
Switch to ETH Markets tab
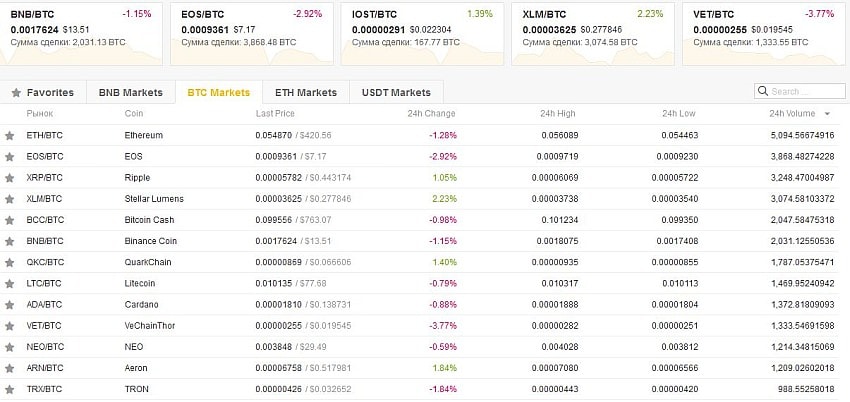[305, 93]
